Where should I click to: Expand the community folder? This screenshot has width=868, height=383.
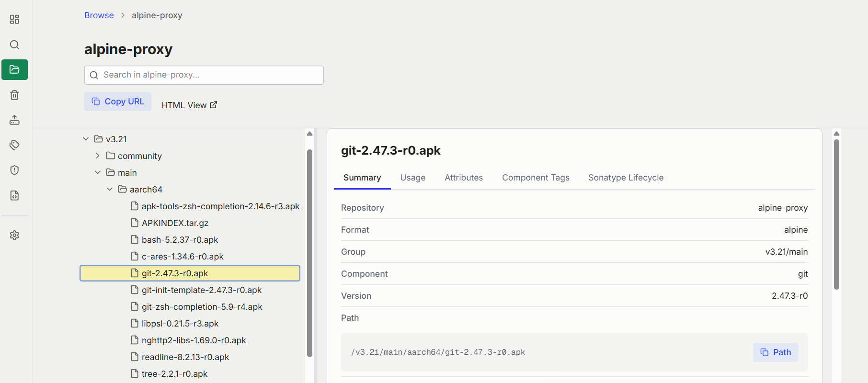click(98, 156)
